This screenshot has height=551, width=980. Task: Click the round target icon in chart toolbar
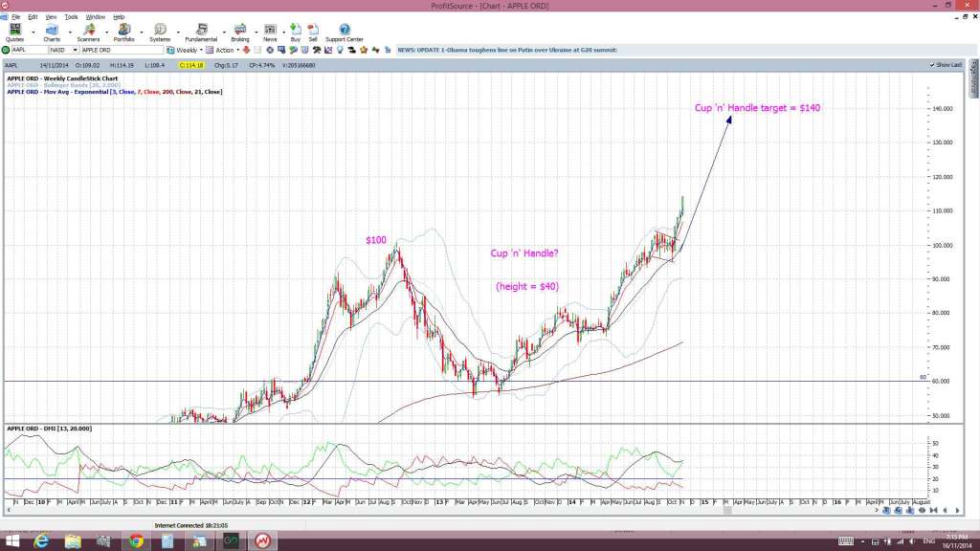coord(270,50)
